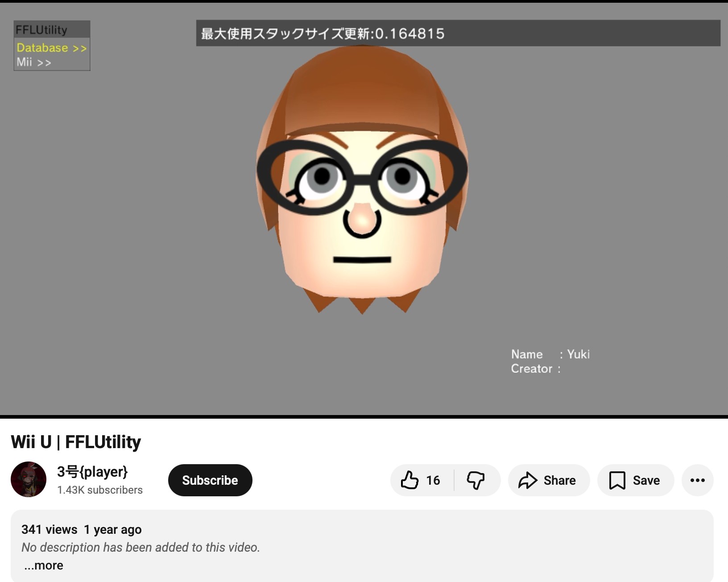This screenshot has height=582, width=728.
Task: Expand the Mii >> menu entry
Action: point(34,62)
